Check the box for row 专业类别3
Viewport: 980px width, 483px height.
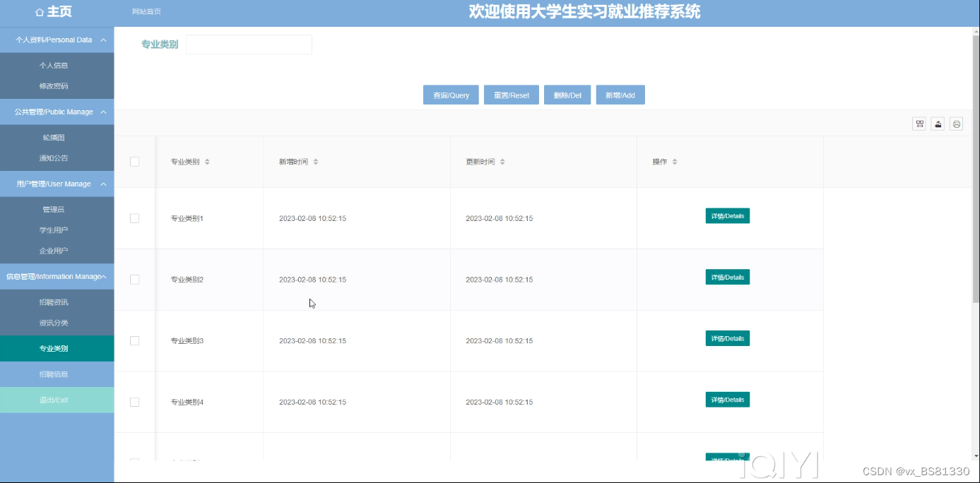[x=135, y=340]
